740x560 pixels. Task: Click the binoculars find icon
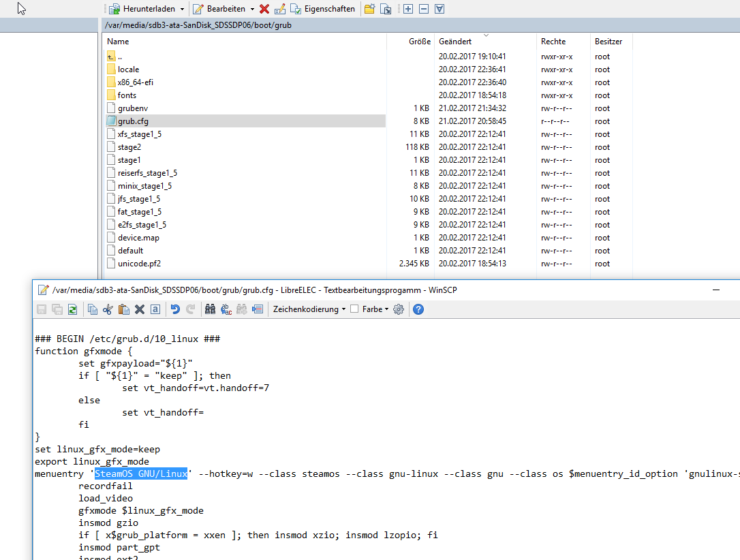click(x=211, y=309)
